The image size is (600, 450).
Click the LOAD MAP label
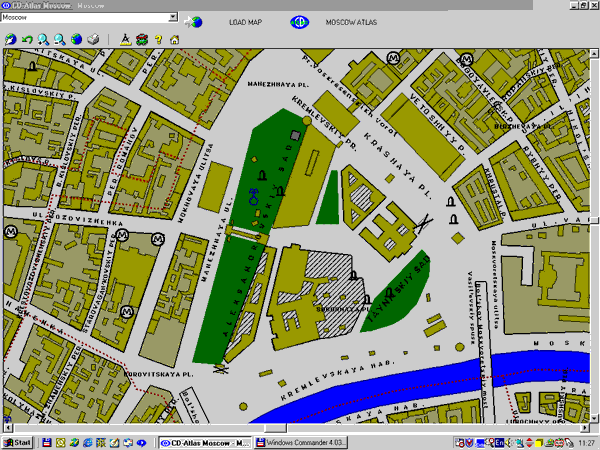[x=245, y=22]
